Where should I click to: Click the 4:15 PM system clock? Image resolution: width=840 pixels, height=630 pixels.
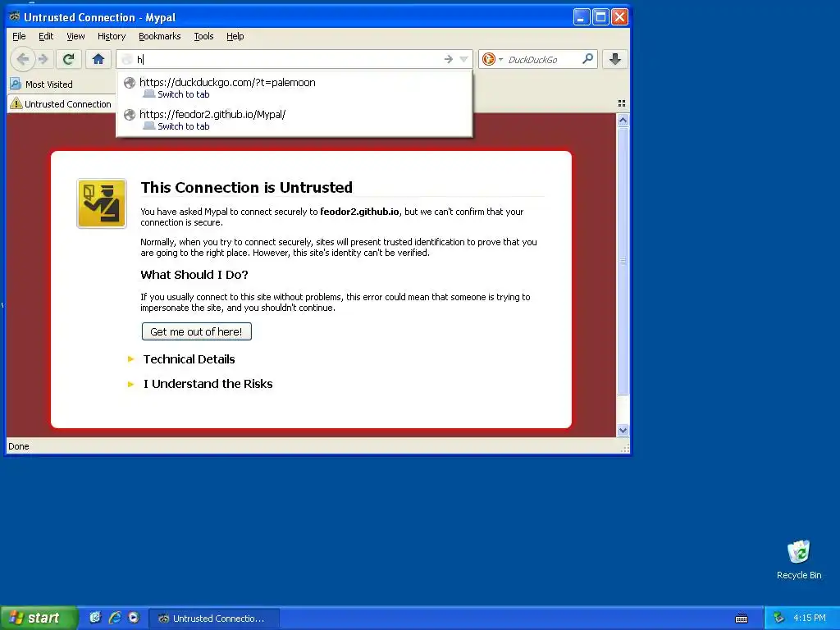click(810, 618)
